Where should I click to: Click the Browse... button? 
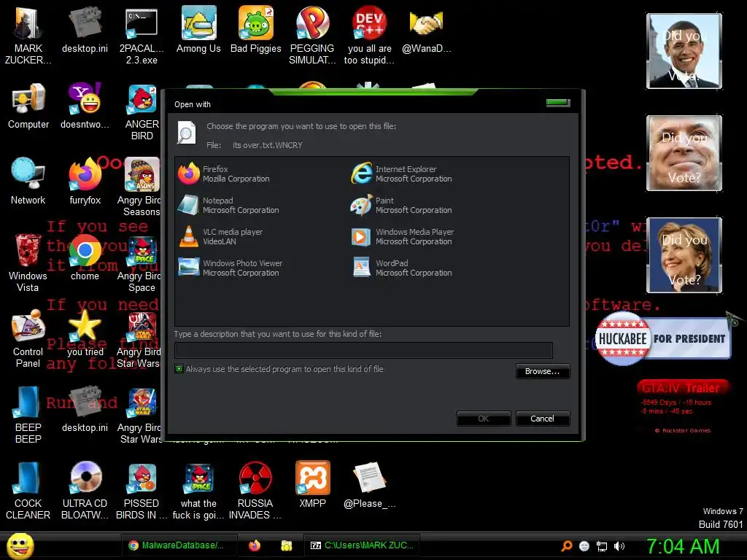point(542,371)
